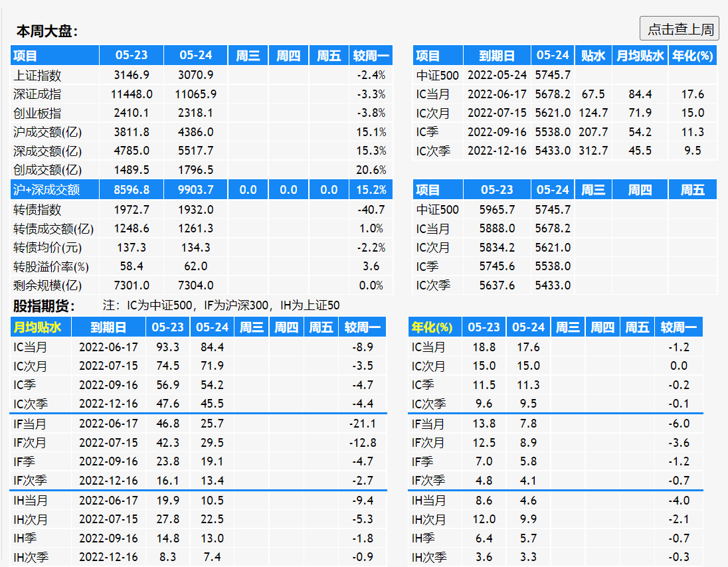The image size is (728, 567).
Task: Click the yellow 月均贴水 table header
Action: (x=37, y=327)
